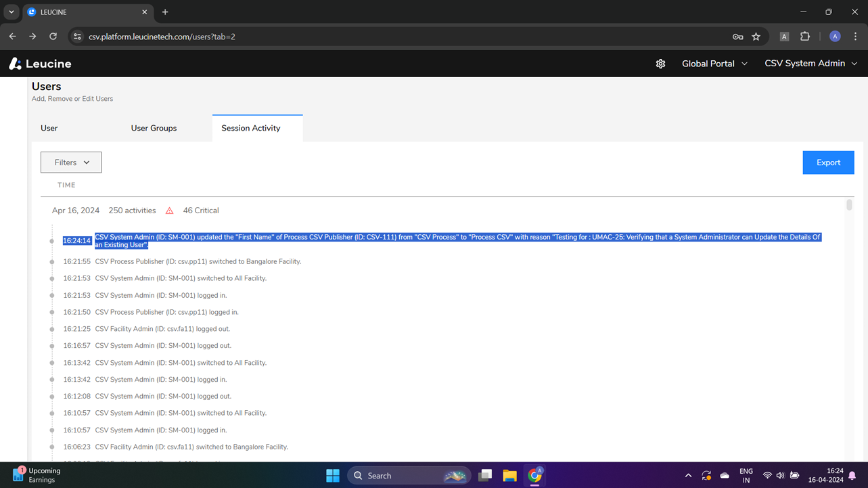The image size is (868, 488).
Task: Click the TIME column header
Action: tap(66, 185)
